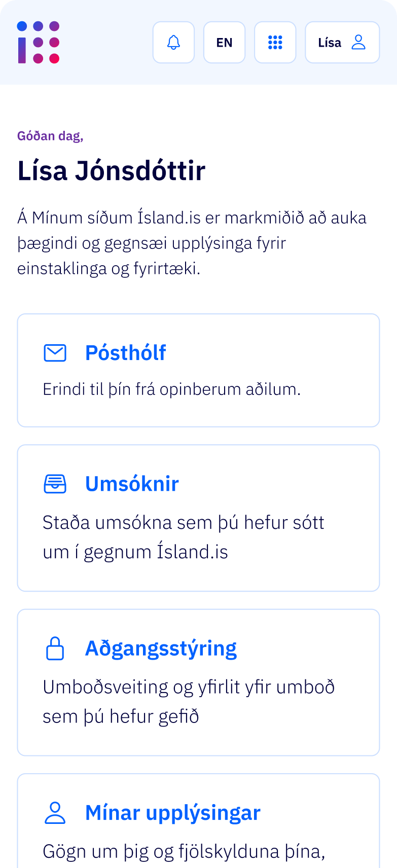Click the Góðan dag greeting text
The image size is (397, 868).
tap(50, 136)
